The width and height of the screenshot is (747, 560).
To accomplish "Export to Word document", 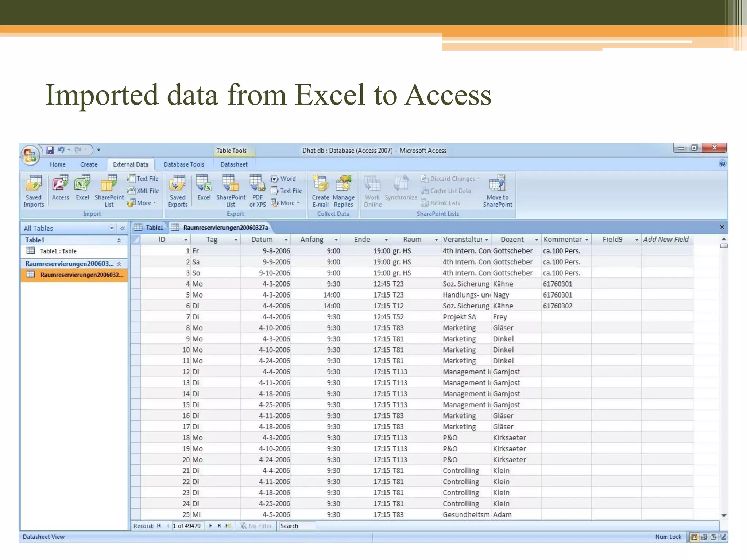I will tap(283, 179).
